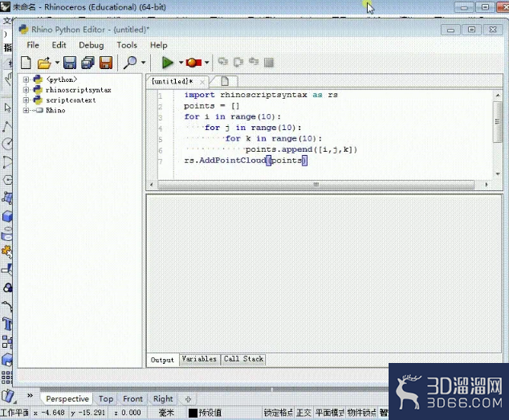Screen dimensions: 509x420
Task: Switch to the Perspective viewport tab
Action: click(x=67, y=399)
